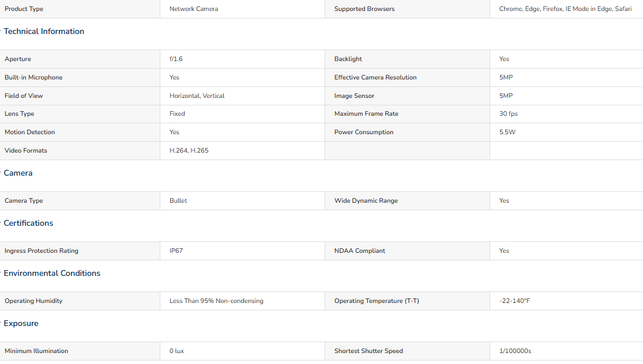This screenshot has height=364, width=643.
Task: Click the Supported Browsers value text
Action: click(x=565, y=9)
